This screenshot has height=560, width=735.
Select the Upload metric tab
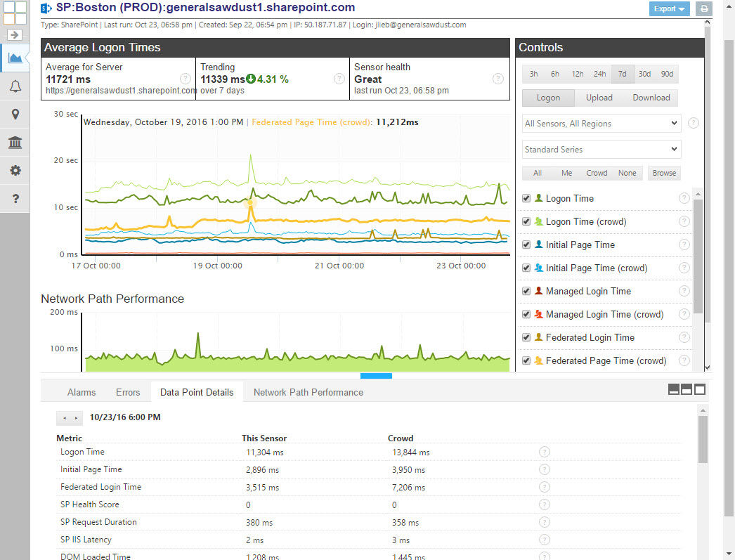click(599, 98)
